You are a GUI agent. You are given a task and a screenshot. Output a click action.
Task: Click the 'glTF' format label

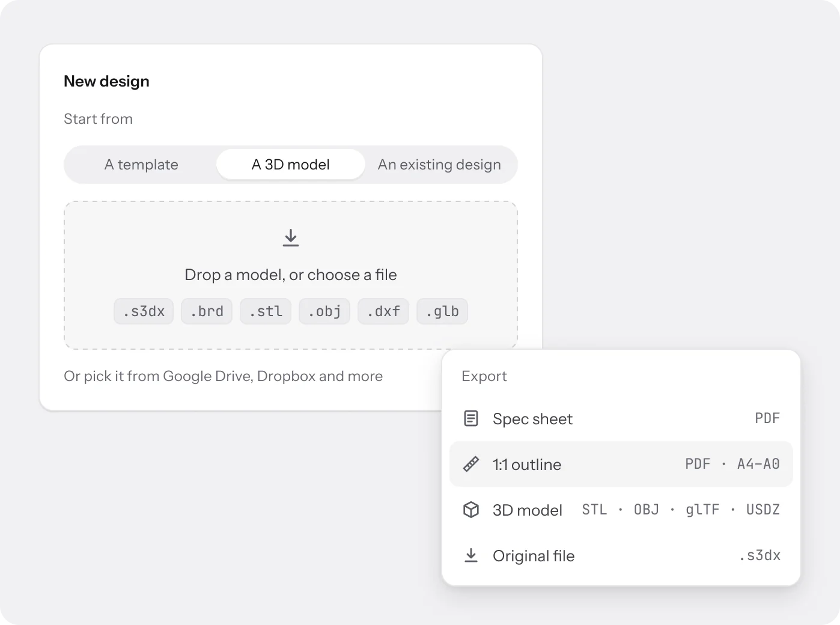(x=702, y=510)
